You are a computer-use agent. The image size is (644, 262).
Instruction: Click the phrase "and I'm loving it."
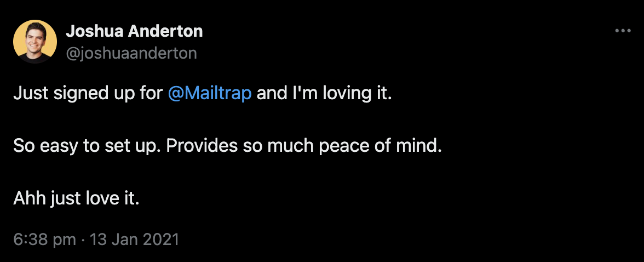click(x=325, y=93)
